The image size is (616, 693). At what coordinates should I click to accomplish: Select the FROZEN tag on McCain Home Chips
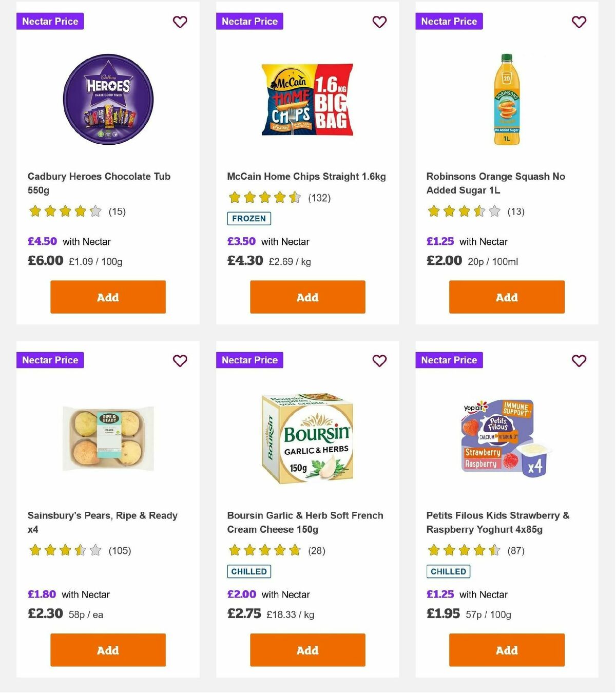(249, 218)
